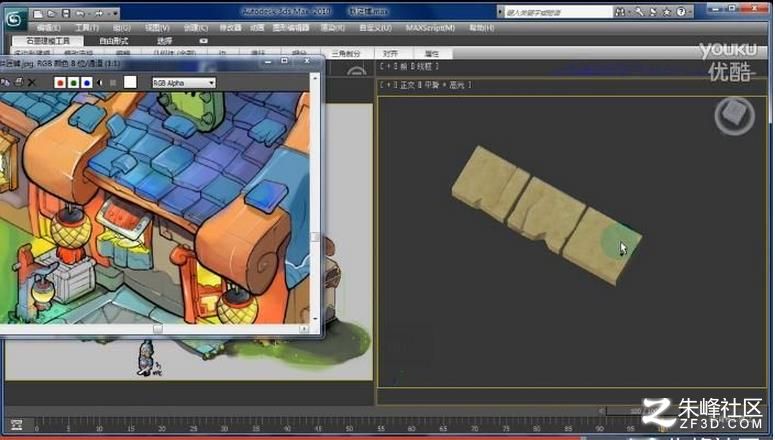Image resolution: width=775 pixels, height=440 pixels.
Task: Open the 线框 shading label menu
Action: click(425, 66)
